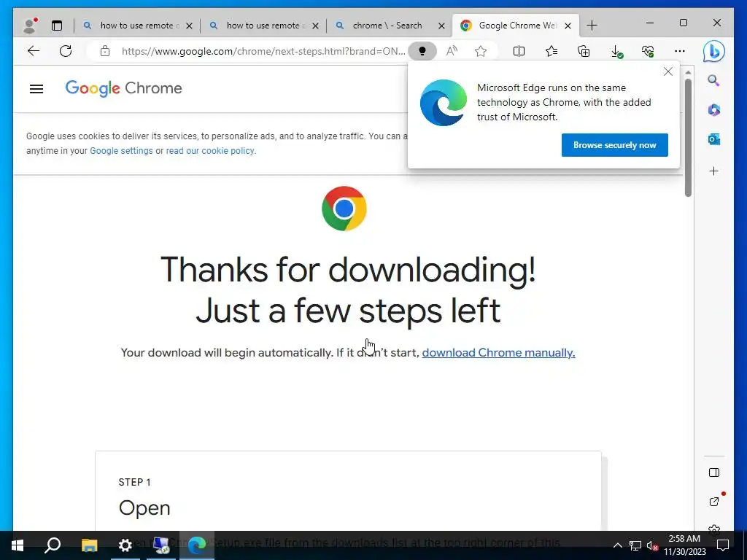Click the Google Chrome logo
This screenshot has width=747, height=560.
point(123,88)
